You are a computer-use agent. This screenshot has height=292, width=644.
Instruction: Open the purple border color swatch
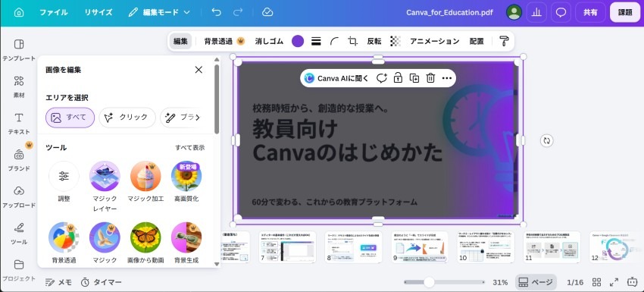click(x=297, y=41)
